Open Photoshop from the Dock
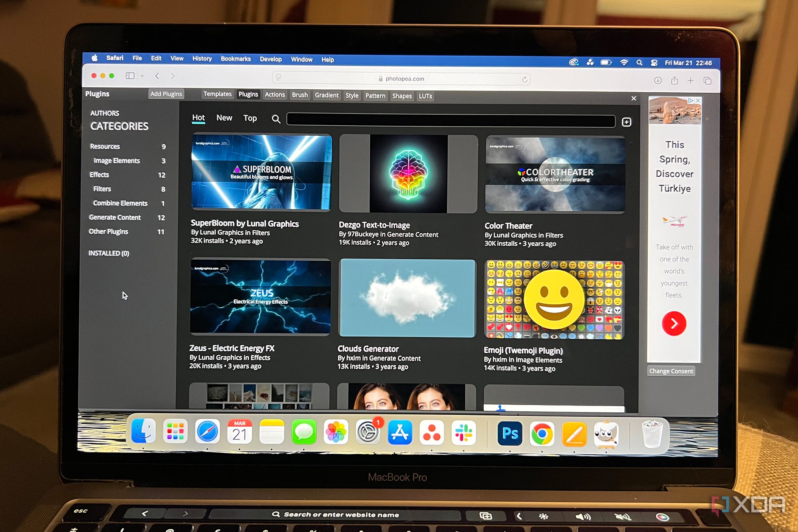 pyautogui.click(x=510, y=433)
